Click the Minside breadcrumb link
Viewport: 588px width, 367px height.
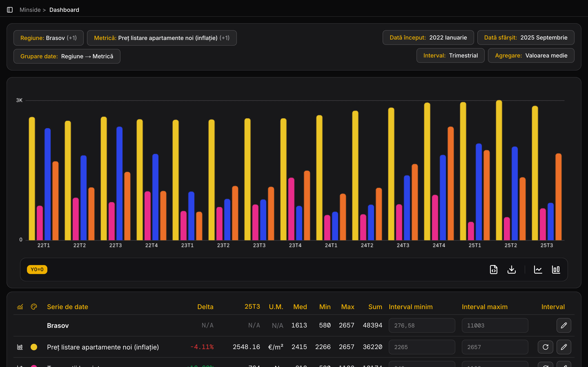point(30,10)
